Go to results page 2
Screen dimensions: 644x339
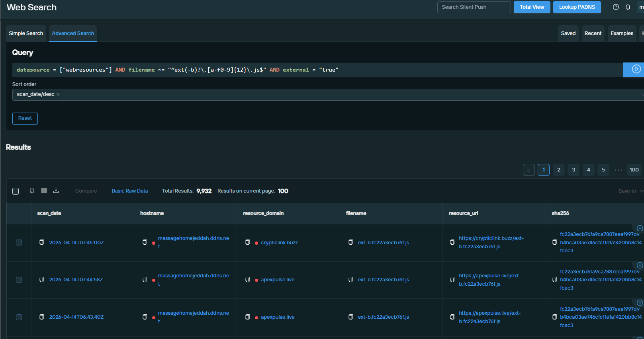coord(559,170)
